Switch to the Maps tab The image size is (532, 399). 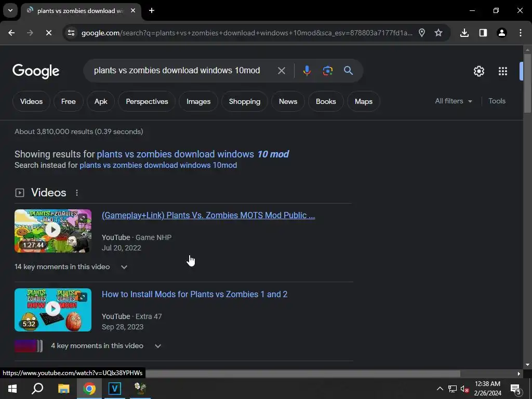364,101
